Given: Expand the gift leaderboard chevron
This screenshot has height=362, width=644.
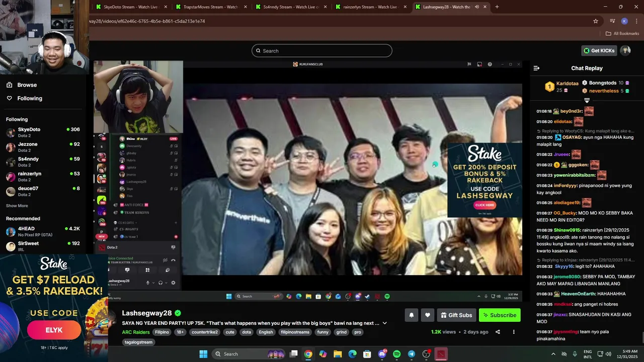Looking at the screenshot, I should 587,101.
